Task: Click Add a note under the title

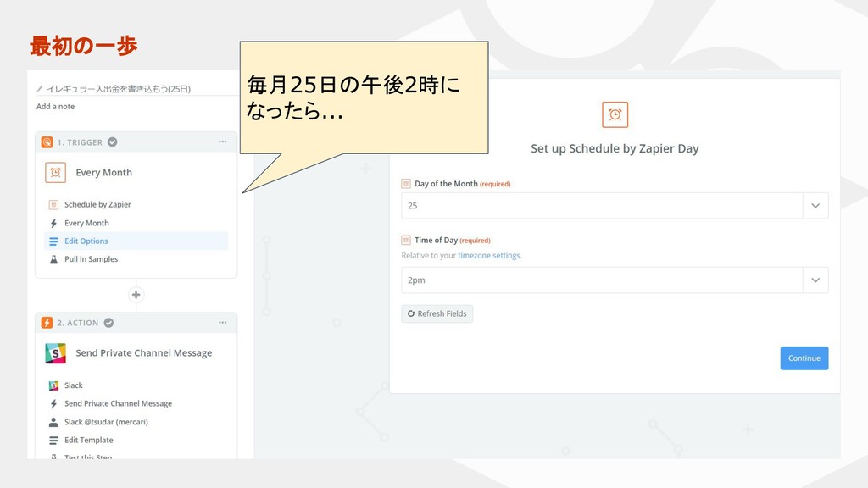Action: 55,106
